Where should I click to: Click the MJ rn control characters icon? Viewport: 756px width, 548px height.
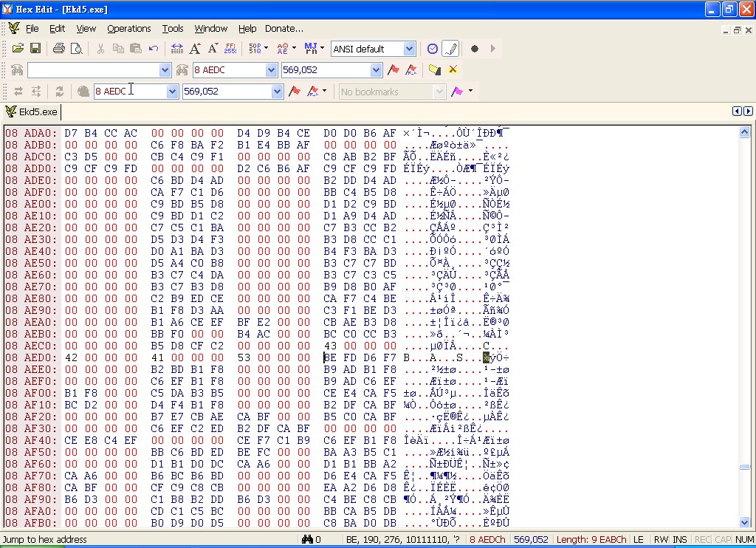311,48
